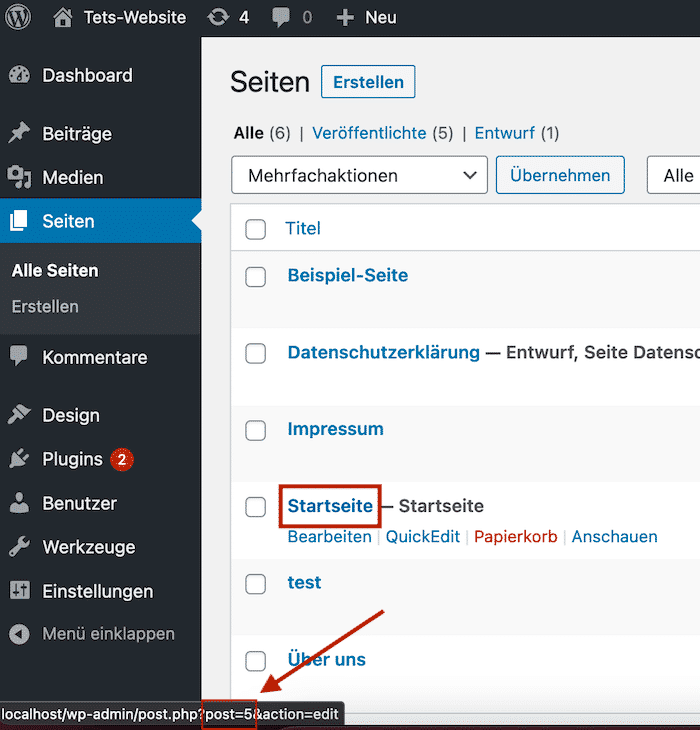Click the Benutzer user icon

click(x=19, y=503)
